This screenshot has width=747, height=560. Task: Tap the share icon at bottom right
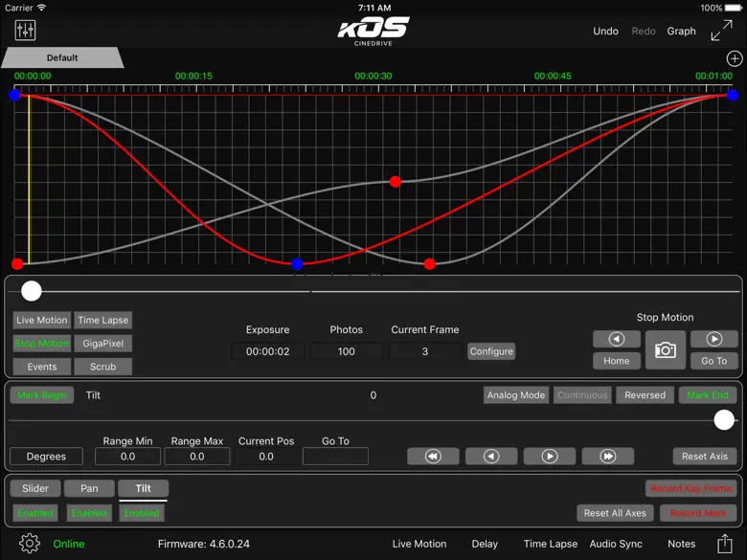point(725,544)
